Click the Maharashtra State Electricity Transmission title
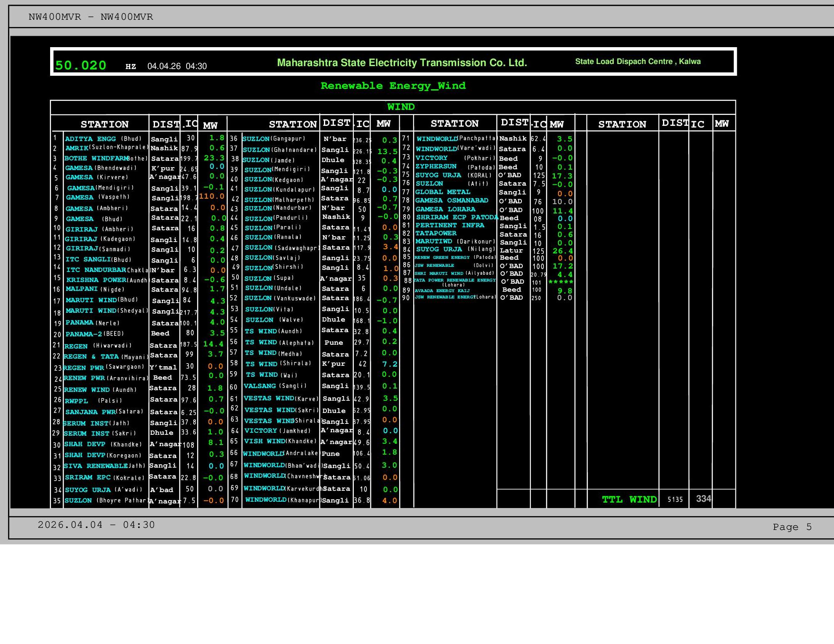 402,63
